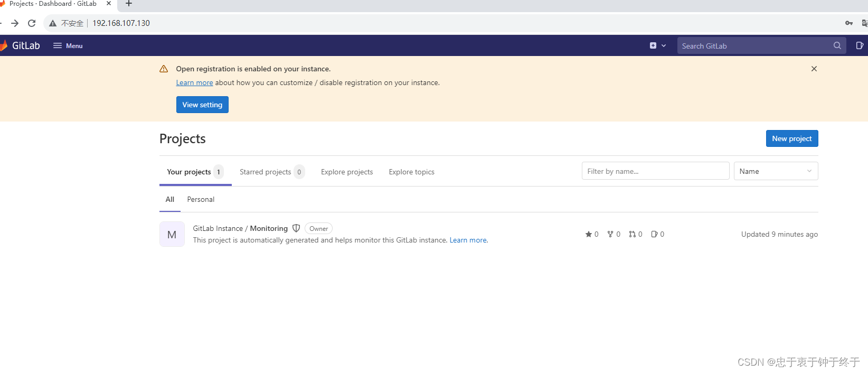Click the Your projects count badge 1
This screenshot has height=372, width=868.
point(219,172)
